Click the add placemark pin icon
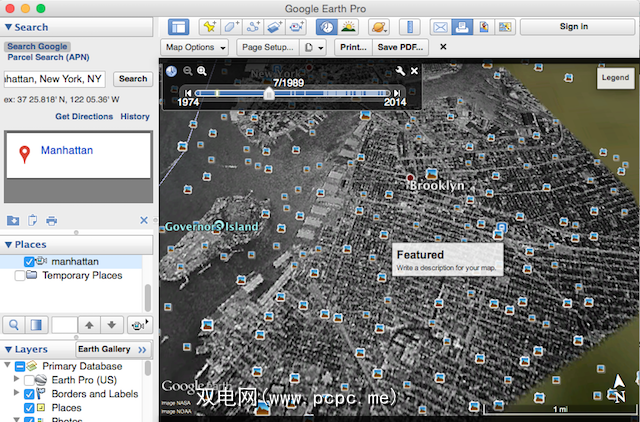The height and width of the screenshot is (422, 640). [x=210, y=27]
